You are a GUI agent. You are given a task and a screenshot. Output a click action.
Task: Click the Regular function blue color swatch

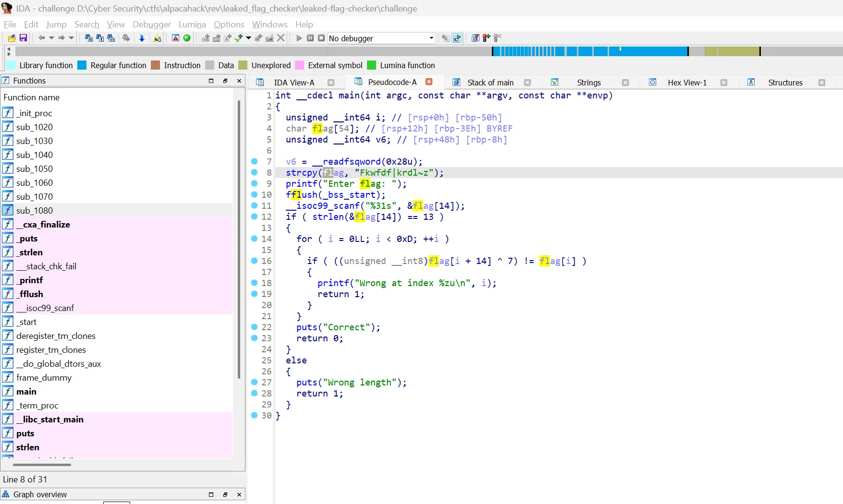pos(82,65)
